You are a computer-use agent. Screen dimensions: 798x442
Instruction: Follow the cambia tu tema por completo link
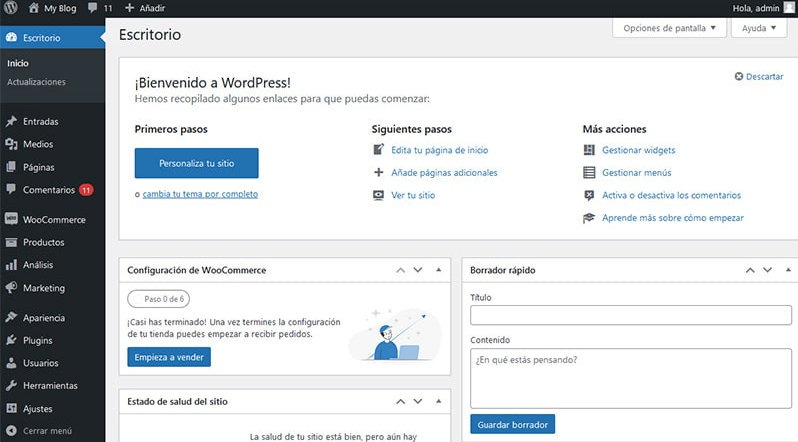pyautogui.click(x=200, y=194)
